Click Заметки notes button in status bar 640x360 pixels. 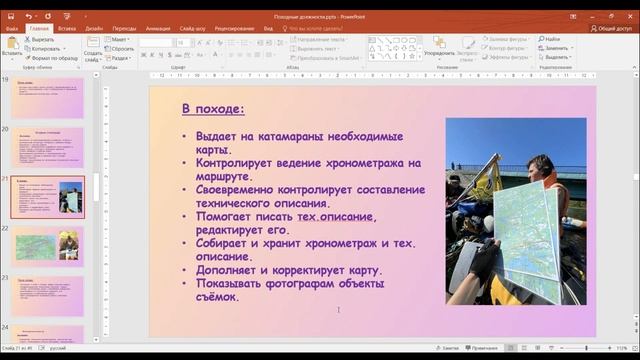tap(447, 348)
